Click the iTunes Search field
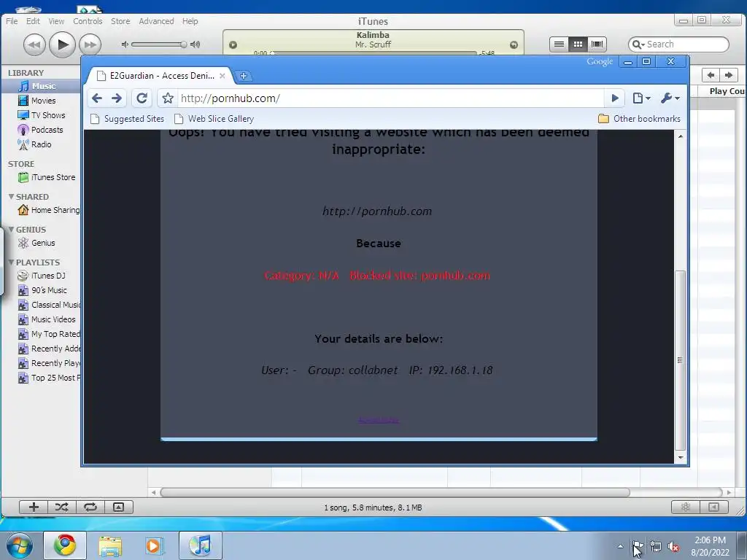Viewport: 747px width, 560px height. 678,44
